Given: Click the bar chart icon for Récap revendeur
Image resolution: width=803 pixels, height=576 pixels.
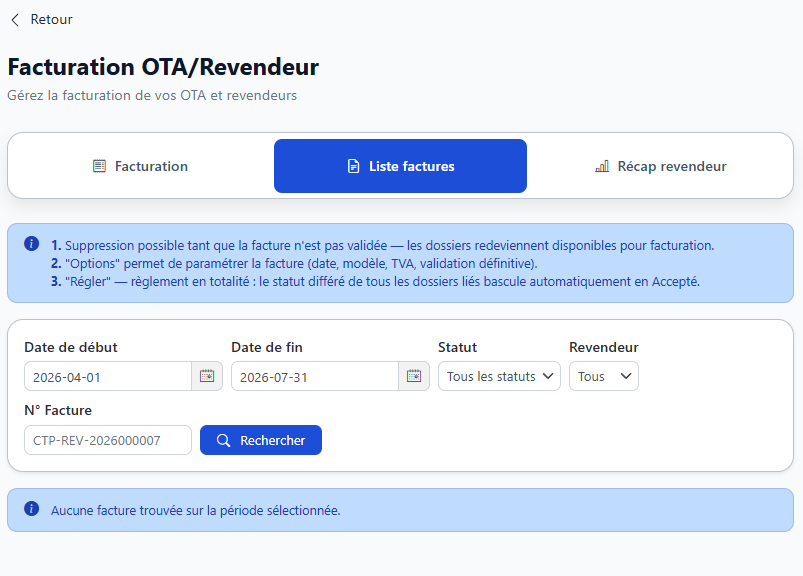Looking at the screenshot, I should pos(602,166).
